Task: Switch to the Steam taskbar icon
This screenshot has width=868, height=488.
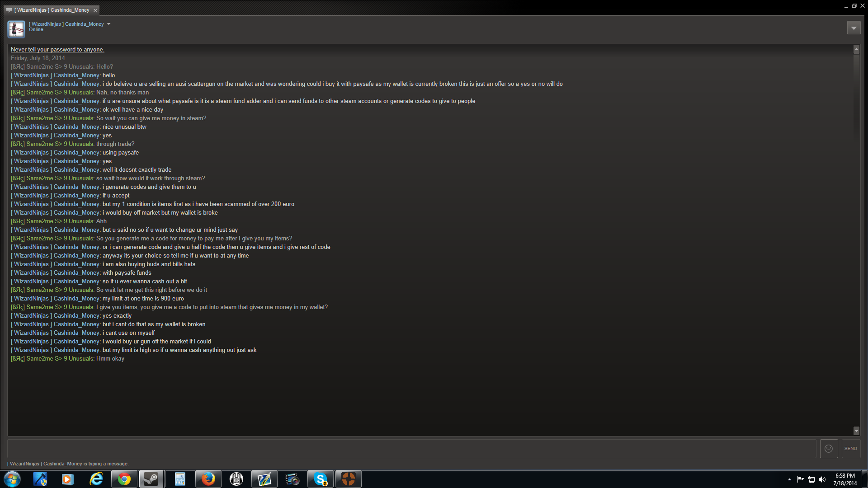Action: point(151,479)
